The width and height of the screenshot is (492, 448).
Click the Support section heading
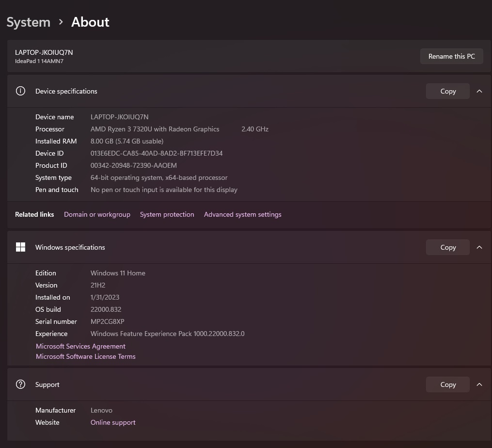[x=47, y=384]
